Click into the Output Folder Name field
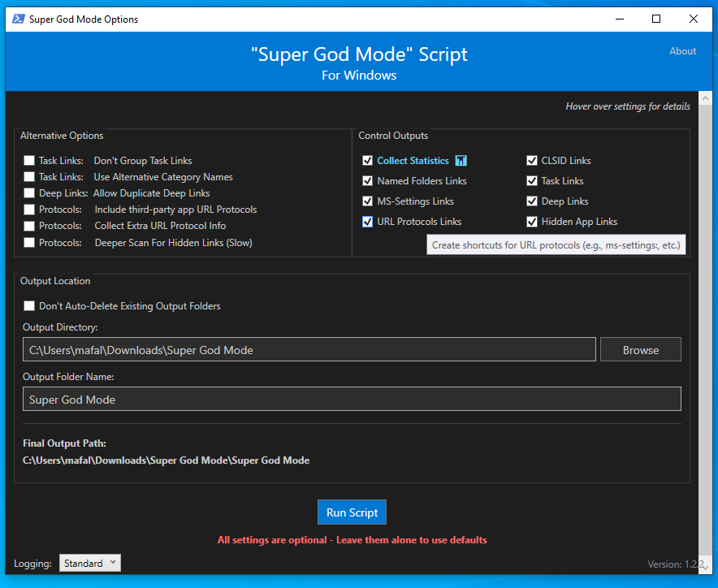This screenshot has height=588, width=718. pos(352,399)
